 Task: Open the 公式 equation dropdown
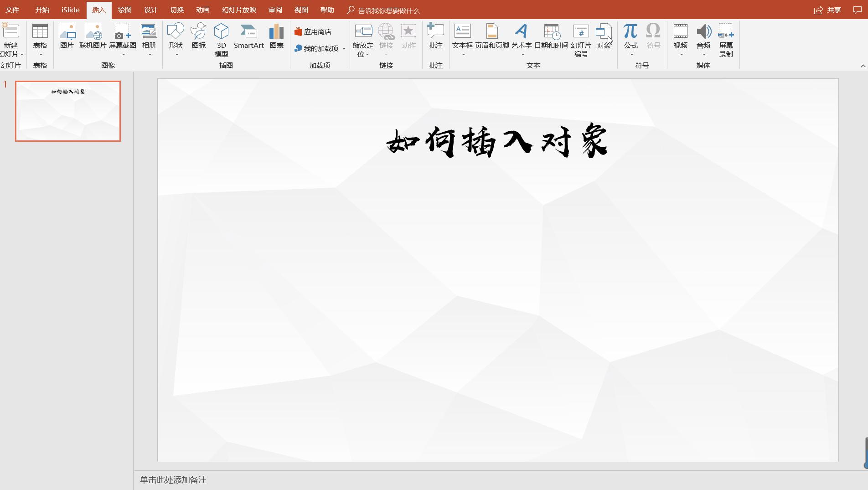pyautogui.click(x=631, y=54)
